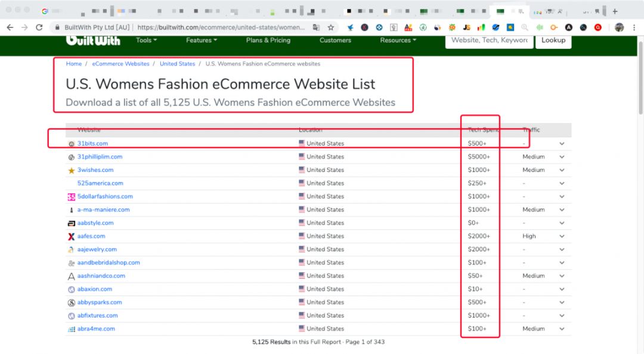Click the Lookup button
644x354 pixels.
click(553, 40)
